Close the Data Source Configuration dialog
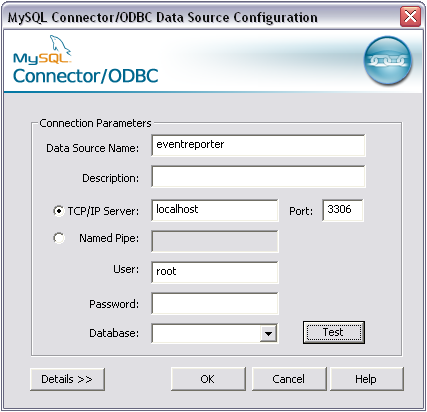Image resolution: width=427 pixels, height=412 pixels. (x=410, y=16)
